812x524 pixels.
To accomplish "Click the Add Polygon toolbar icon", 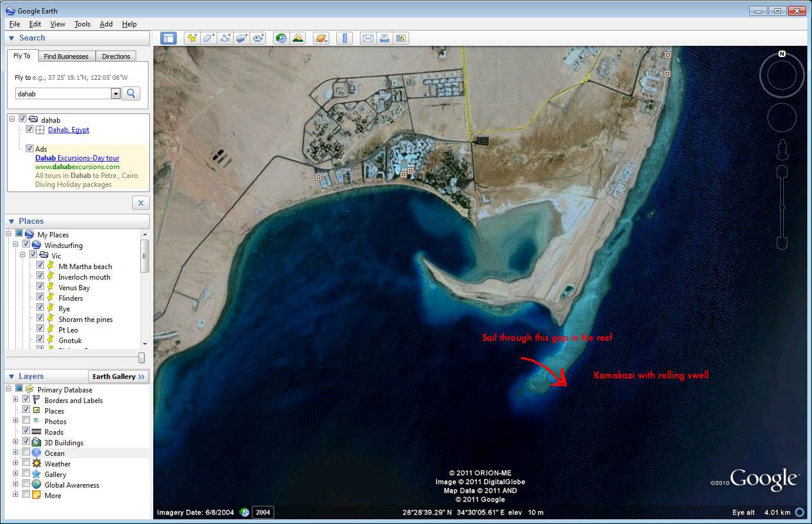I will pyautogui.click(x=208, y=38).
